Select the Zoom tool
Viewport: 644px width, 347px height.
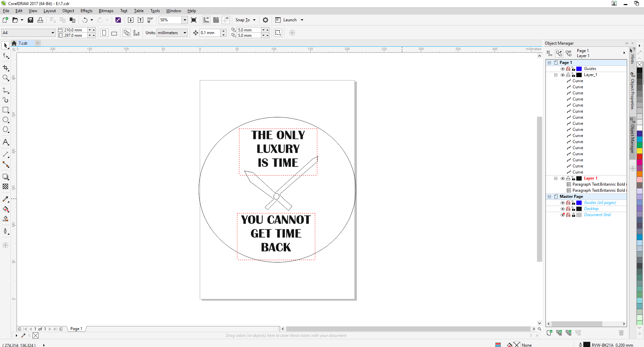(x=5, y=78)
